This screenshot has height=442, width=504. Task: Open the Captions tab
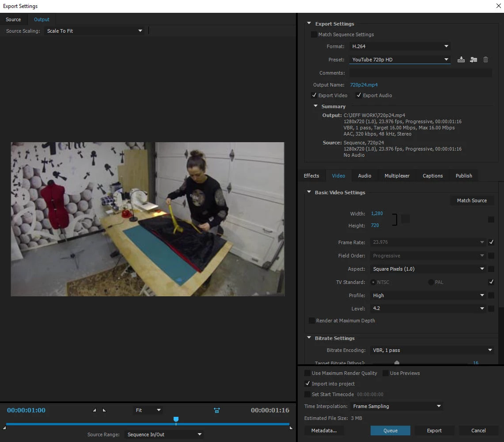(432, 176)
